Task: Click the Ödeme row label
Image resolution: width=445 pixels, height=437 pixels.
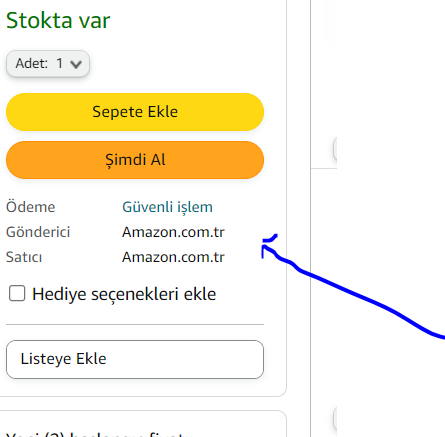Action: pos(31,207)
